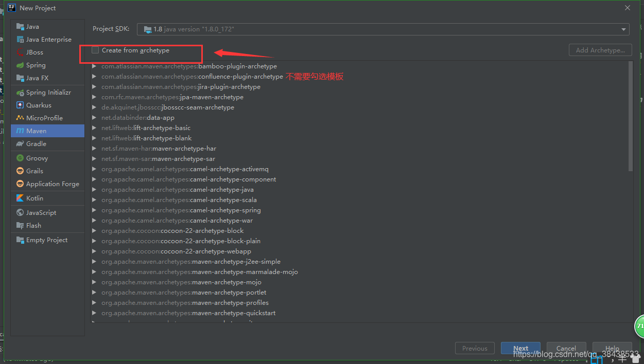
Task: Click the MicroProfile icon
Action: coord(20,118)
